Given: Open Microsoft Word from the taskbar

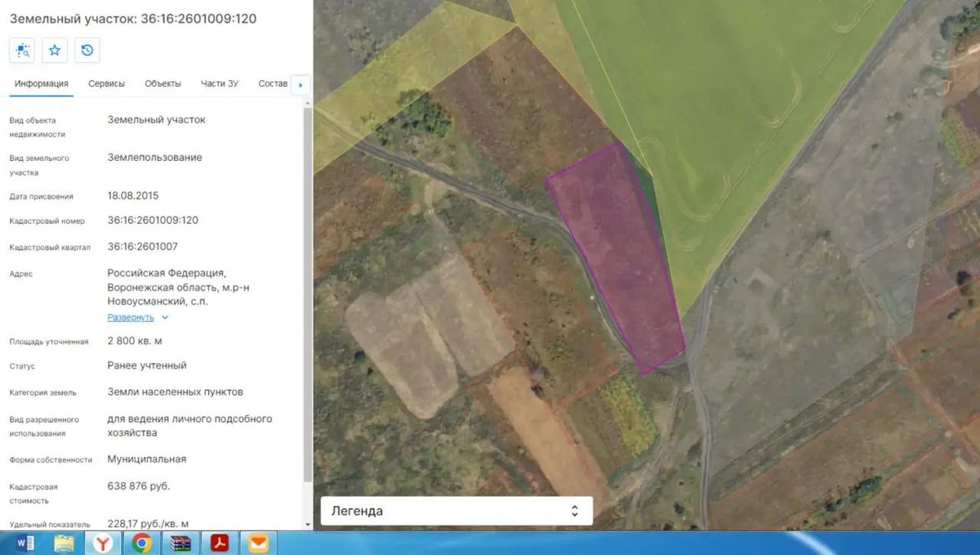Looking at the screenshot, I should click(x=24, y=543).
